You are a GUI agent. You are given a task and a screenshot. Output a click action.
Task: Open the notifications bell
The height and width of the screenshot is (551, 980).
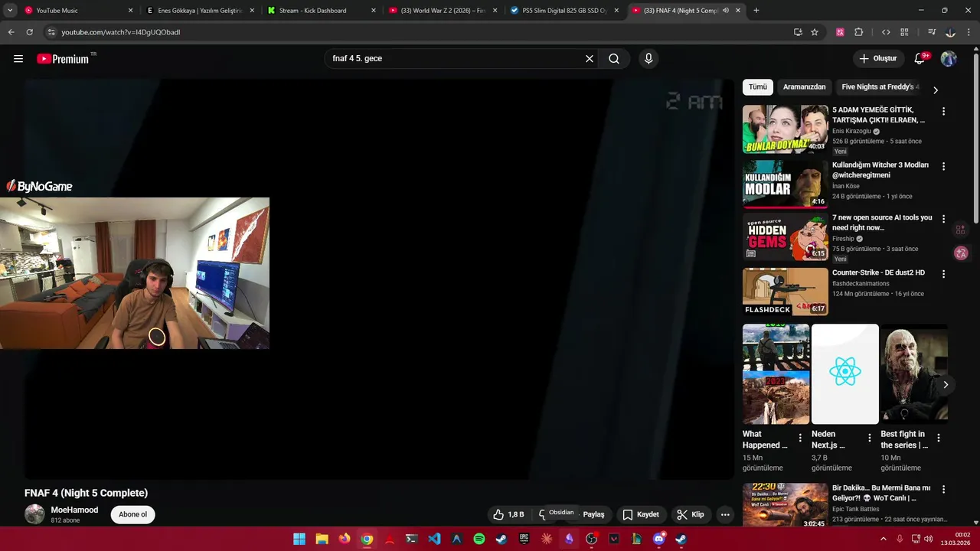[920, 59]
